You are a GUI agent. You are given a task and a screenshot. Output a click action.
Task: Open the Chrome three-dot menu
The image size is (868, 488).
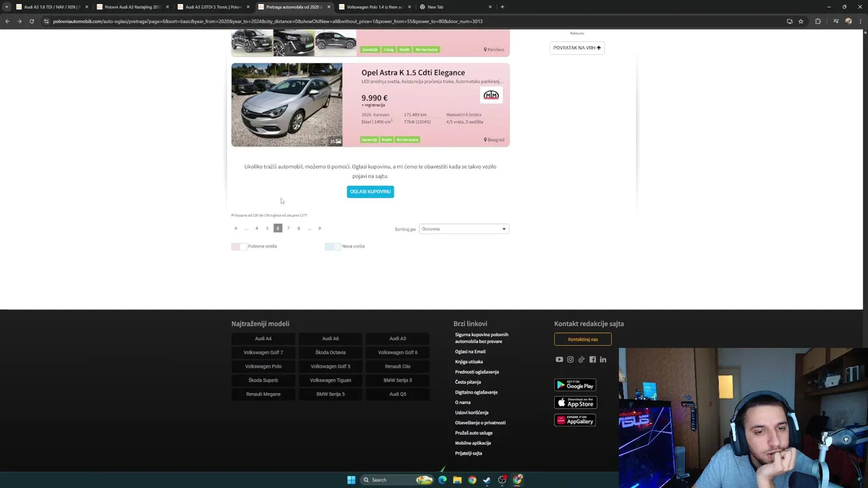click(860, 21)
